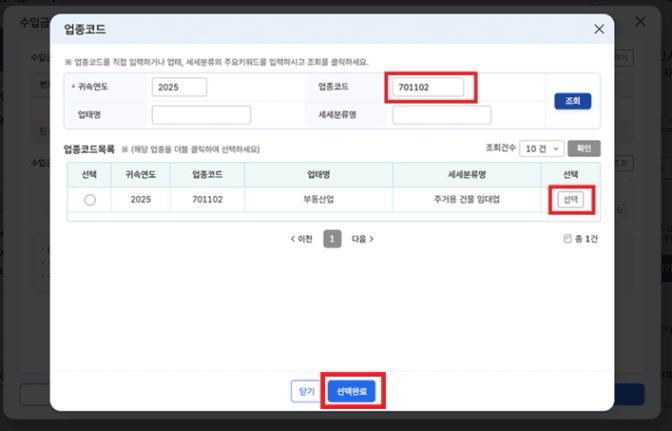Screen dimensions: 672x431
Task: Click the 업종코드 column header in table
Action: pyautogui.click(x=207, y=174)
